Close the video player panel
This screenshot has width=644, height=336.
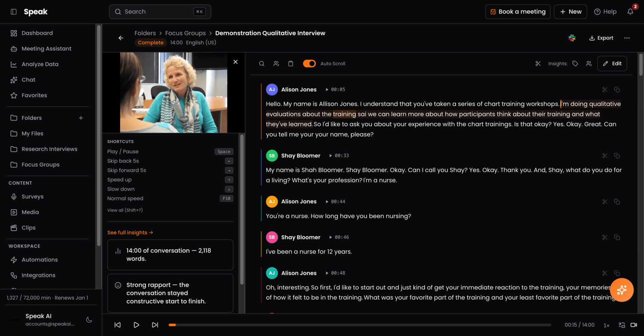point(236,62)
